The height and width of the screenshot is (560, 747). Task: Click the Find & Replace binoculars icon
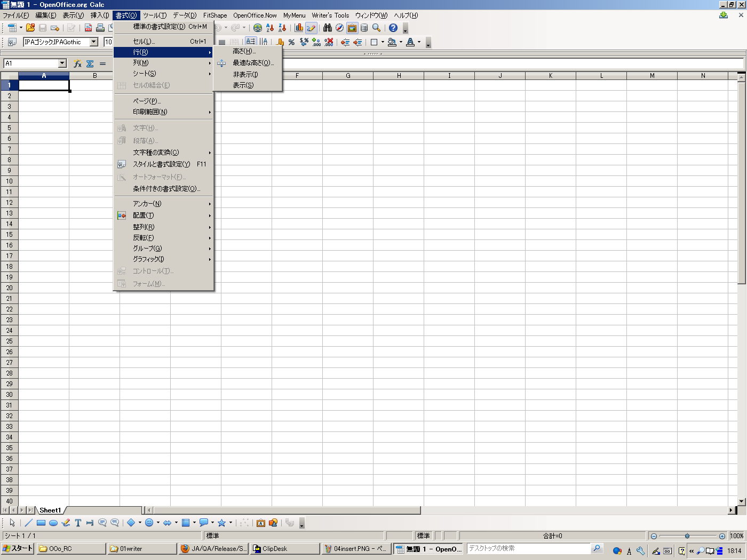tap(328, 28)
